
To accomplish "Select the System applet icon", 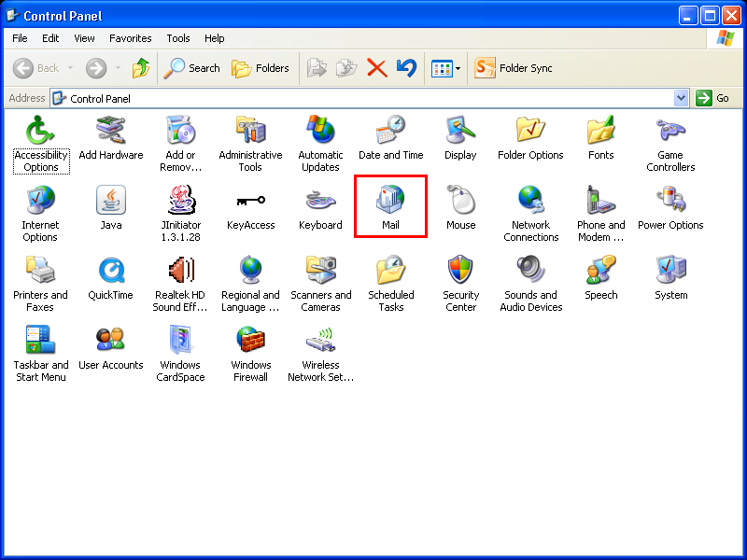I will pos(670,278).
